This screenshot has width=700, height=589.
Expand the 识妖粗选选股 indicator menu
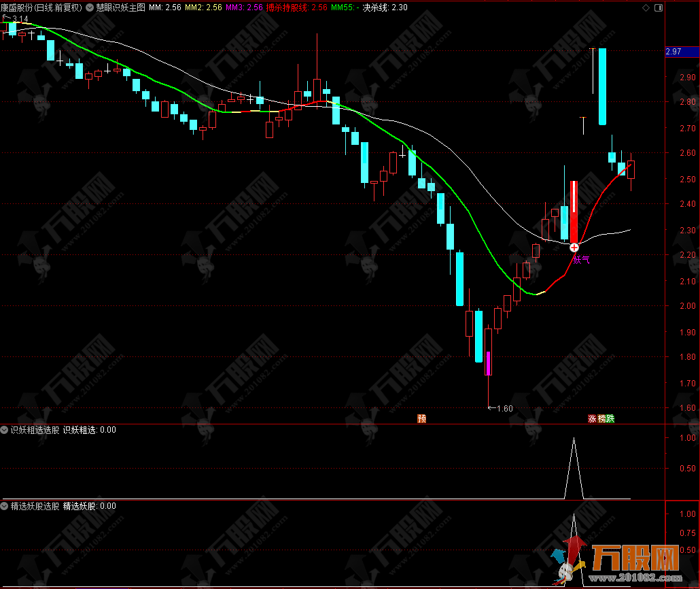5,430
